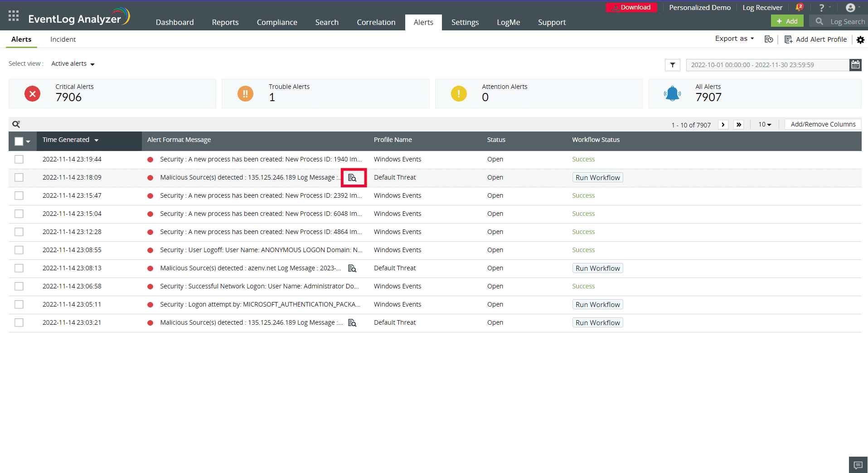This screenshot has height=473, width=868.
Task: Navigate to the Correlation tab
Action: 376,22
